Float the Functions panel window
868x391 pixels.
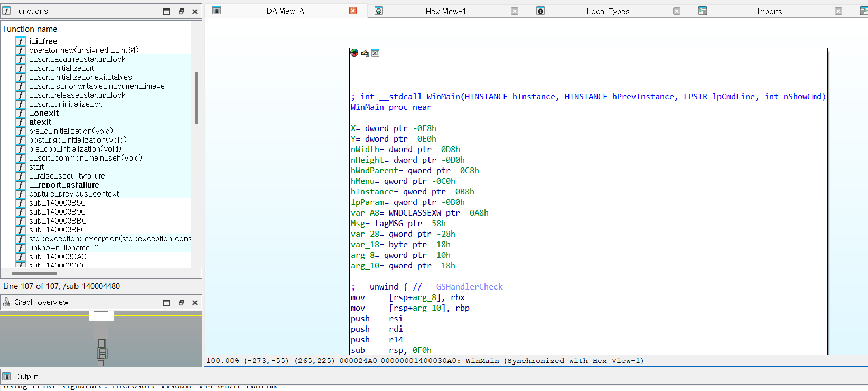click(x=181, y=11)
